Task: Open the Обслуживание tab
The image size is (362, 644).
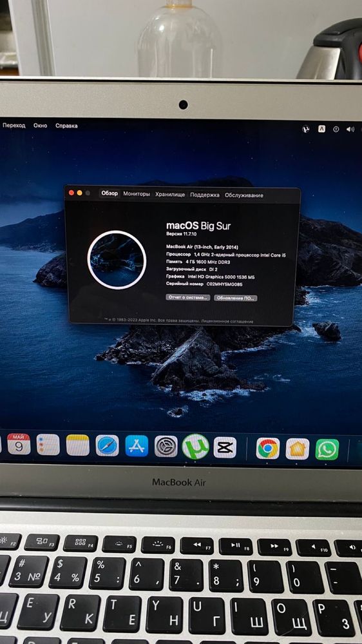Action: coord(244,195)
